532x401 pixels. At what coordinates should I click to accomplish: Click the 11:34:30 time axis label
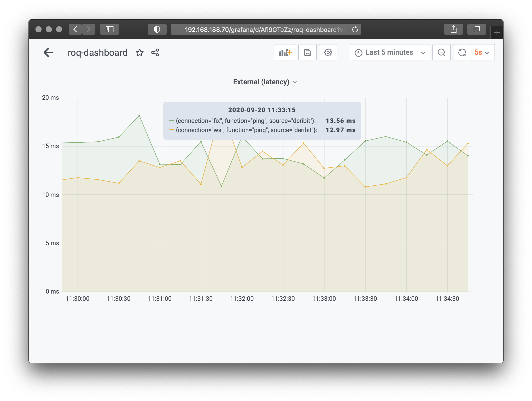[447, 299]
